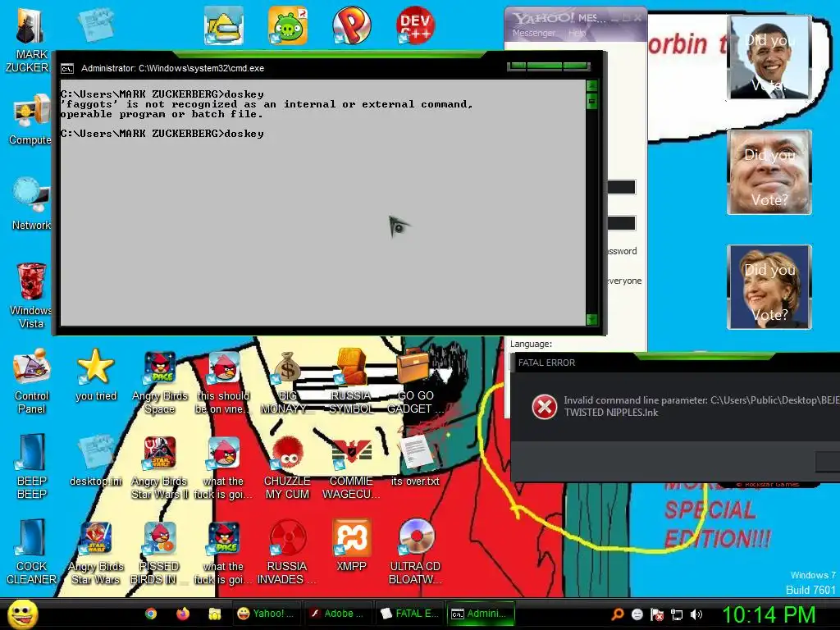Click the cmd scrollbar down arrow
This screenshot has width=840, height=630.
[x=592, y=320]
